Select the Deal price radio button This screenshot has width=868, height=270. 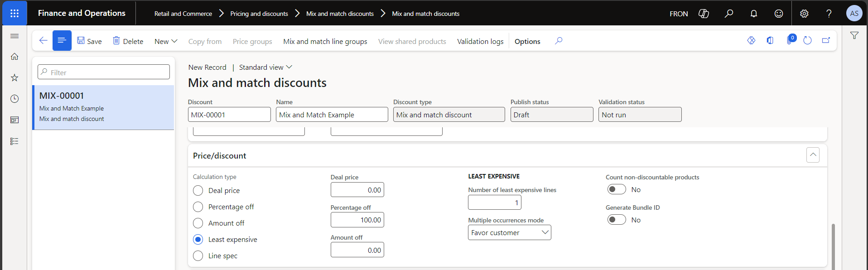[198, 191]
